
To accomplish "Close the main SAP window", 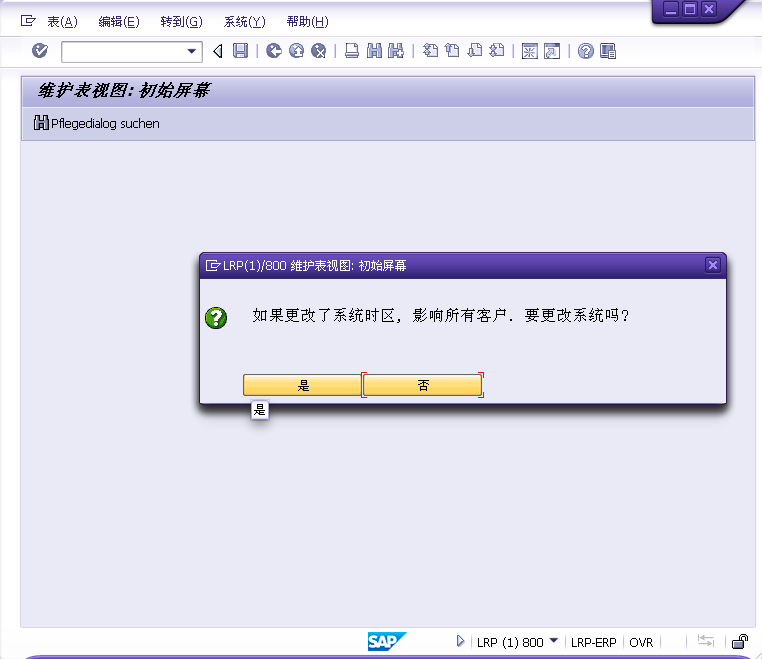I will point(709,9).
